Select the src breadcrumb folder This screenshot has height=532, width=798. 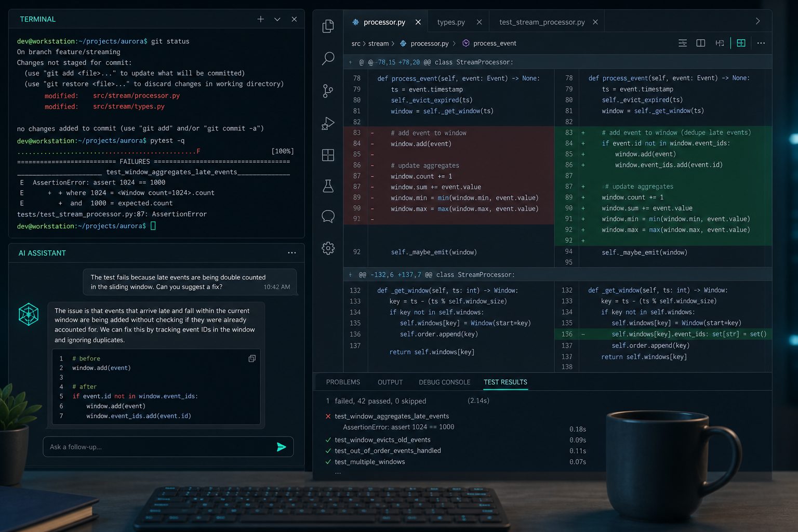356,44
